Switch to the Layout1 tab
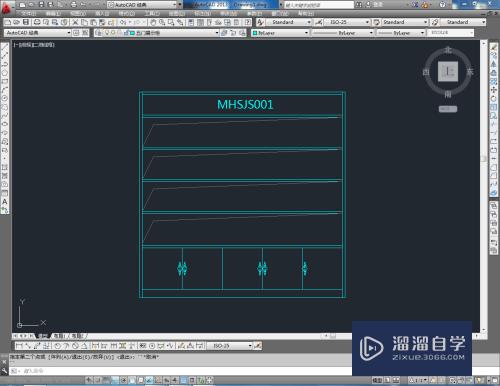 click(x=60, y=336)
